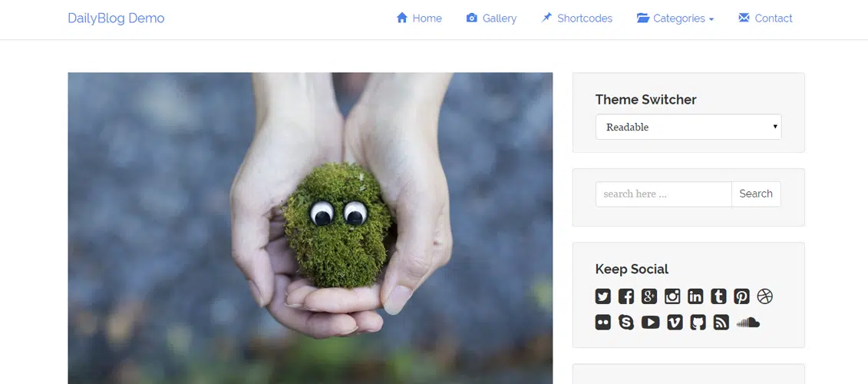Open the Shortcodes page from navbar
The width and height of the screenshot is (868, 384).
pyautogui.click(x=576, y=18)
